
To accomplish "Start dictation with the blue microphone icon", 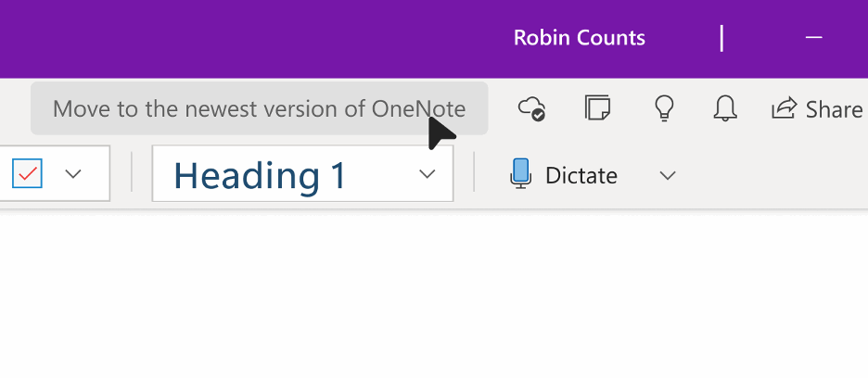I will [x=520, y=174].
